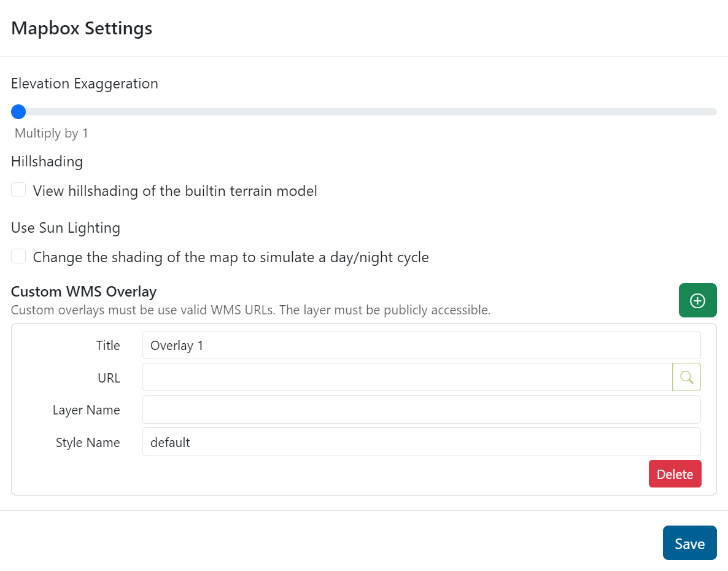728x571 pixels.
Task: Click the Elevation Exaggeration slider handle
Action: 18,111
